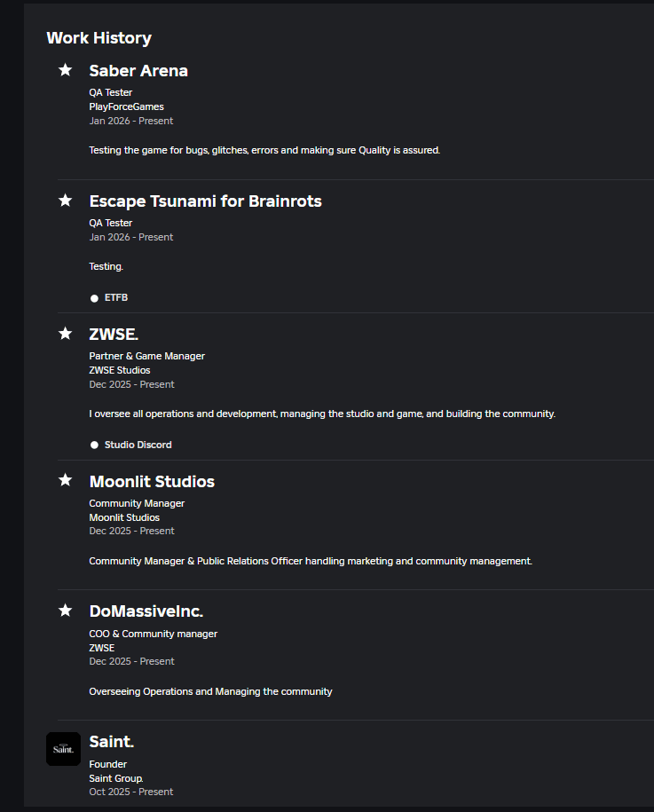
Task: Open the Saint. group logo
Action: point(63,749)
